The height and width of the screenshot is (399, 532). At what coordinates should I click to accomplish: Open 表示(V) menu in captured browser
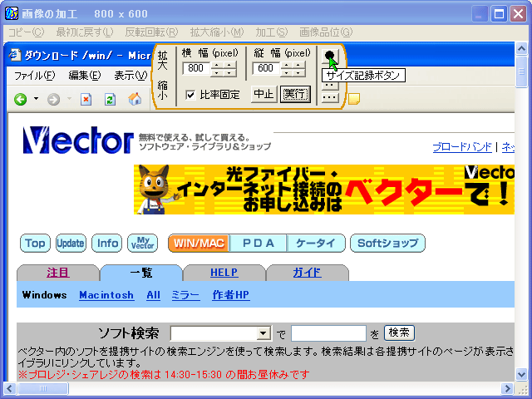[131, 76]
